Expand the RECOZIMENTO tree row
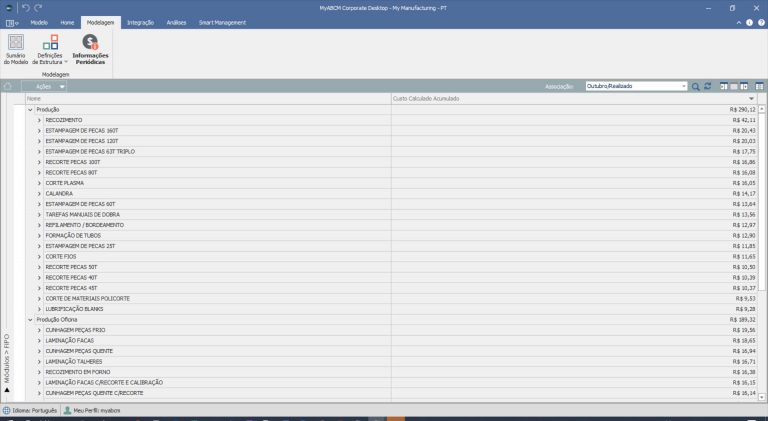Viewport: 768px width, 421px height. pyautogui.click(x=39, y=120)
